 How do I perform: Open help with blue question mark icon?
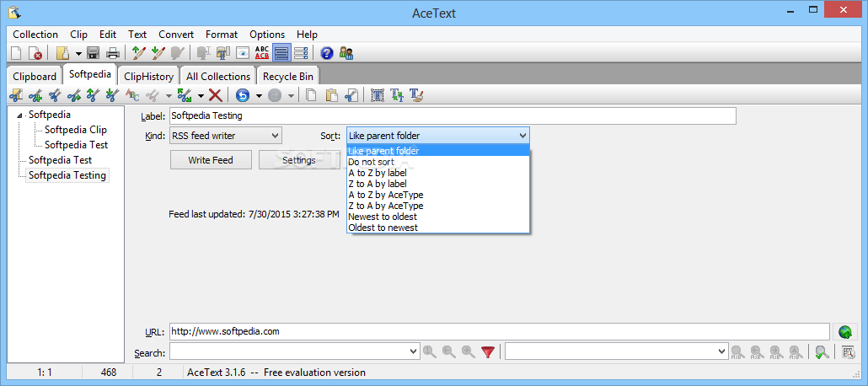(x=327, y=53)
